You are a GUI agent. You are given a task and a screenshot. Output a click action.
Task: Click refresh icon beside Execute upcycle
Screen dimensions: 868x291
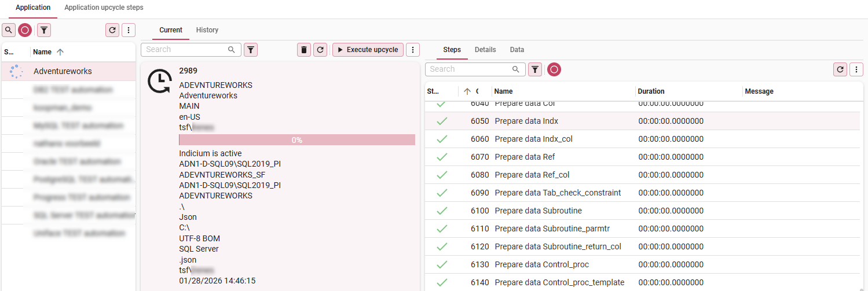click(320, 50)
